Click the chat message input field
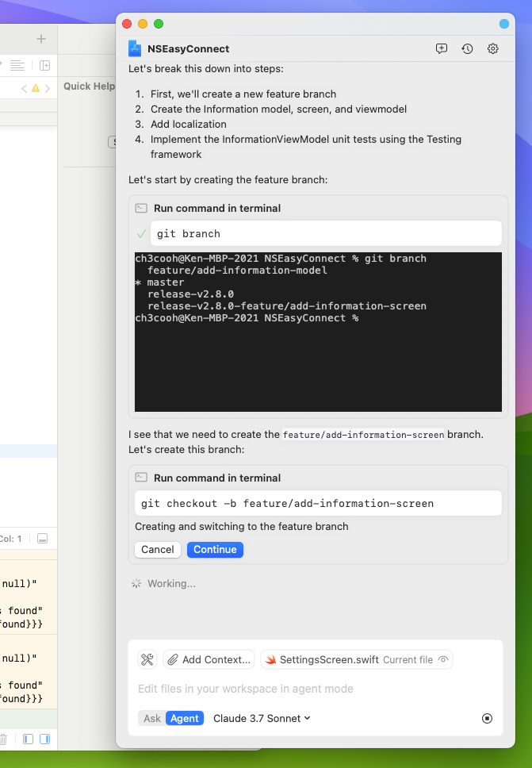This screenshot has width=532, height=768. pyautogui.click(x=316, y=689)
